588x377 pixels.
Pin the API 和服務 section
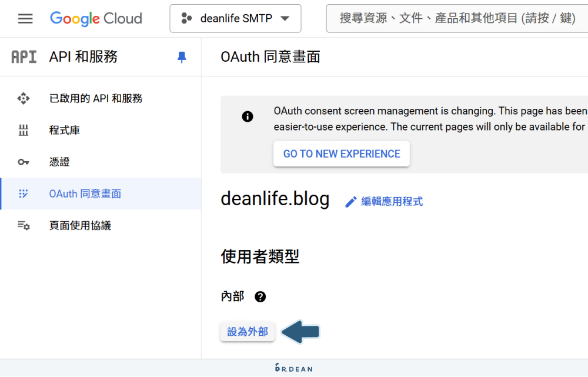pyautogui.click(x=181, y=56)
